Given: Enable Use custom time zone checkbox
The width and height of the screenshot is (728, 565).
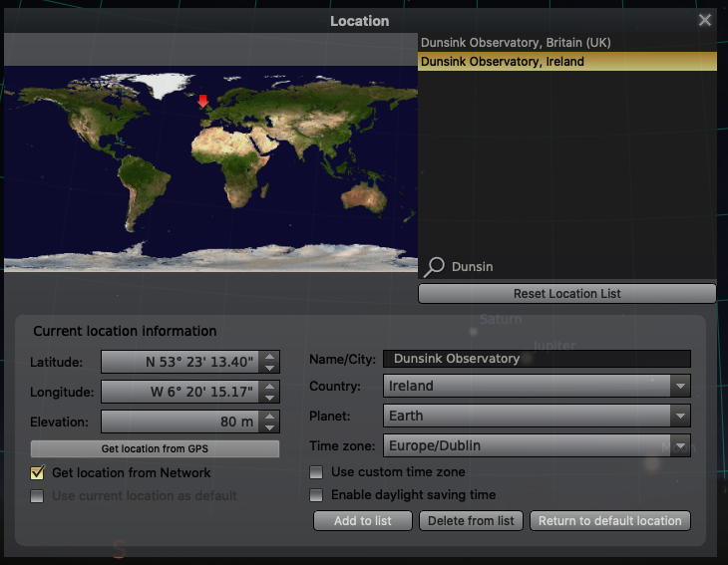Looking at the screenshot, I should pos(316,472).
